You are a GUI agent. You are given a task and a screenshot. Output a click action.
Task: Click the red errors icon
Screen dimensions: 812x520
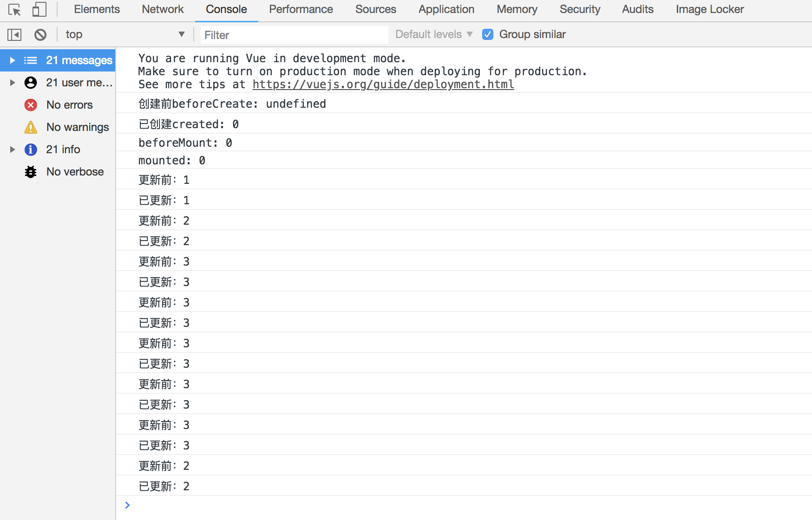click(x=31, y=105)
